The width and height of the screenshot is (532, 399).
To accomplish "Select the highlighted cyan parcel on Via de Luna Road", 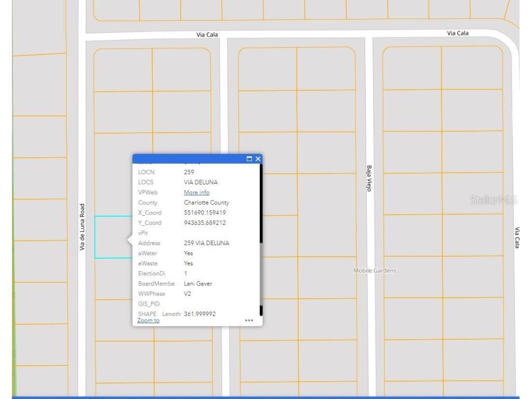I will click(111, 236).
